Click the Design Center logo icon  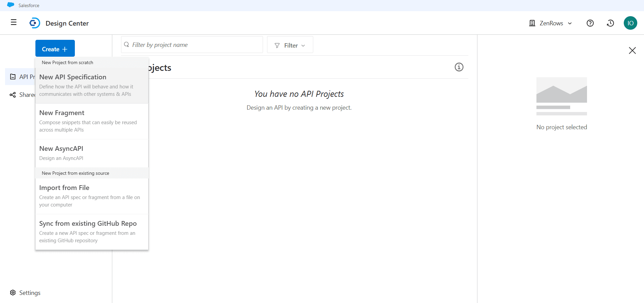(35, 23)
